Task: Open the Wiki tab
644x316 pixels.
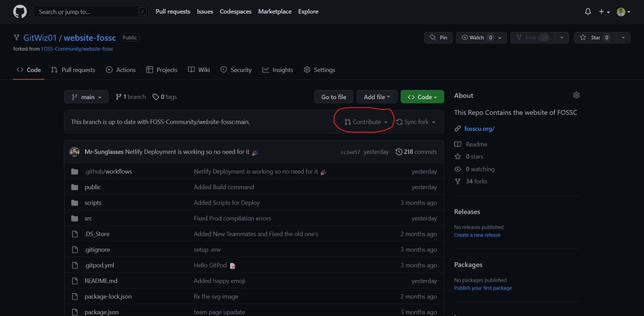Action: click(199, 70)
